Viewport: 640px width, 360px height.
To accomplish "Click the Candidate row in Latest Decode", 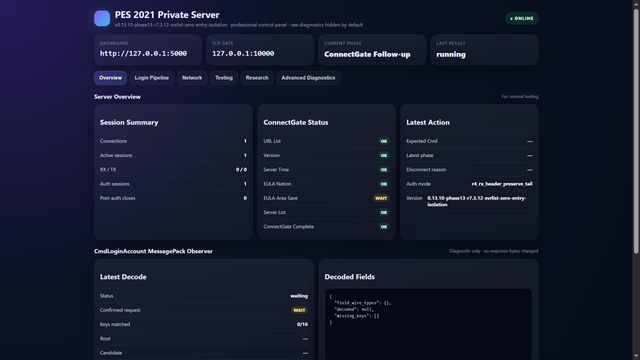I will pyautogui.click(x=204, y=353).
